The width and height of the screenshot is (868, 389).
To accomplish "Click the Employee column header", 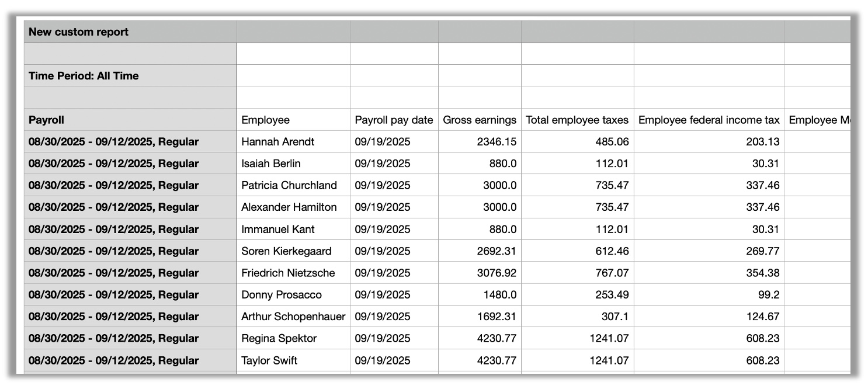I will point(266,120).
